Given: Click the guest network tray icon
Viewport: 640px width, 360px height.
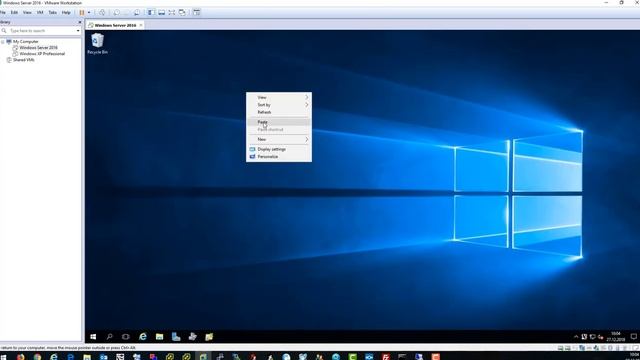Looking at the screenshot, I should click(x=592, y=337).
